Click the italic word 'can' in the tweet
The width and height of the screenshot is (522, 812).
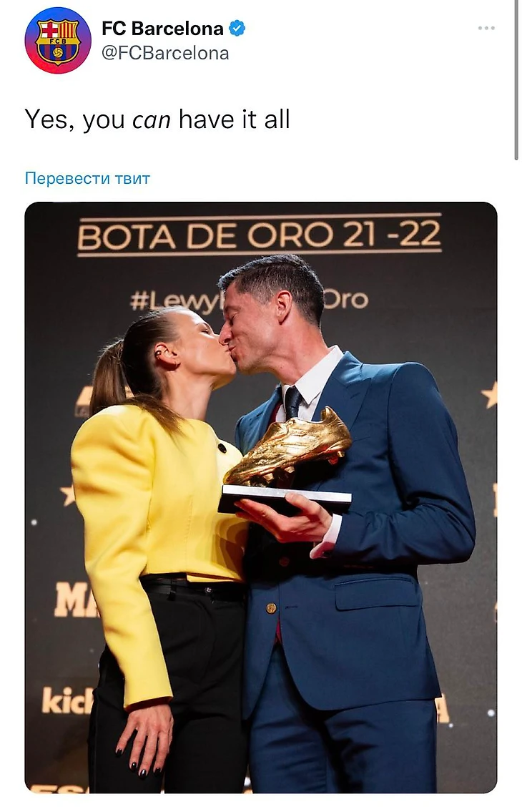(x=151, y=121)
